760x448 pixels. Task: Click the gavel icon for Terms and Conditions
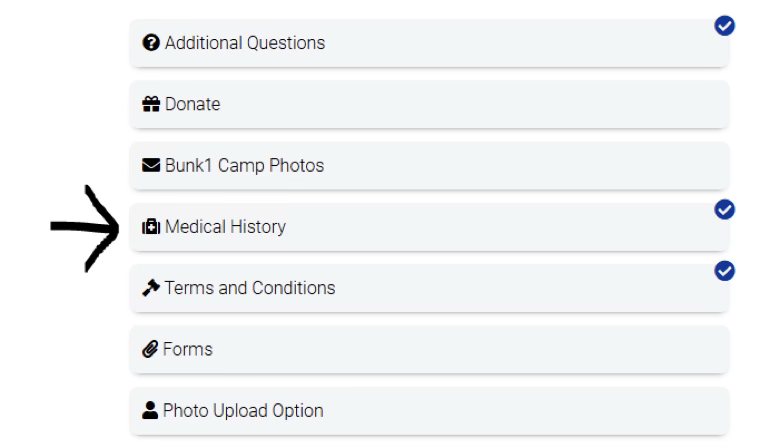[x=153, y=288]
